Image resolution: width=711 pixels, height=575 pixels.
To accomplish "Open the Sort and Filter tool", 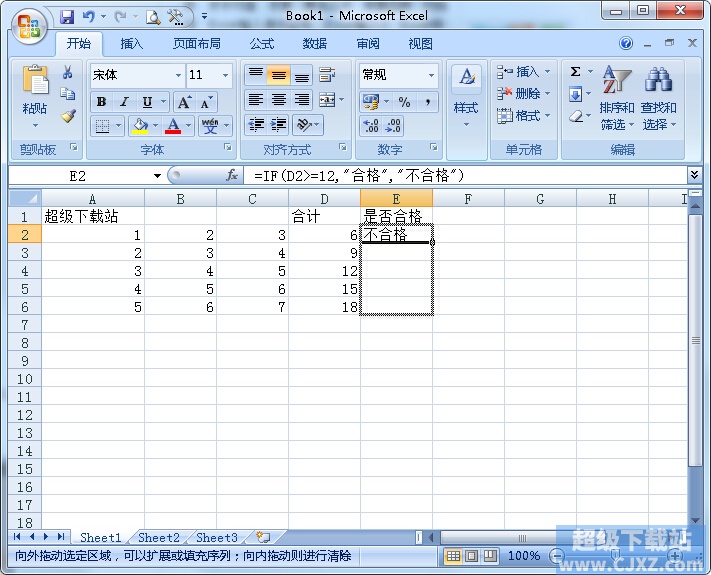I will coord(617,98).
